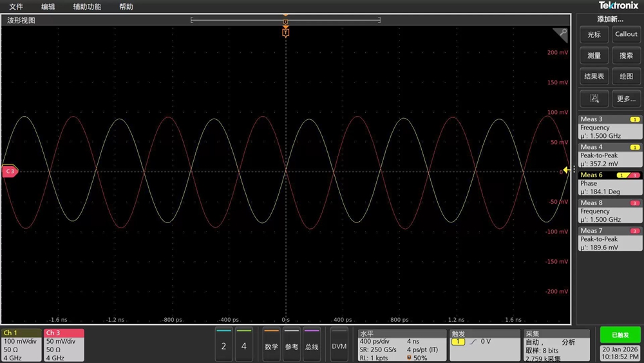The image size is (644, 363).
Task: Select the Meas 6 Phase measurement badge
Action: [x=609, y=183]
